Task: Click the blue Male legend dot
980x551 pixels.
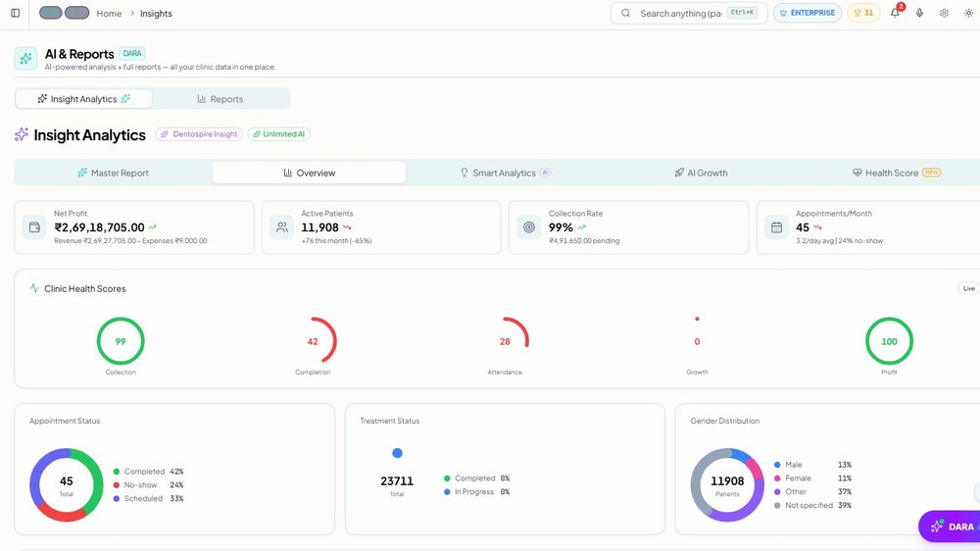Action: click(x=777, y=465)
